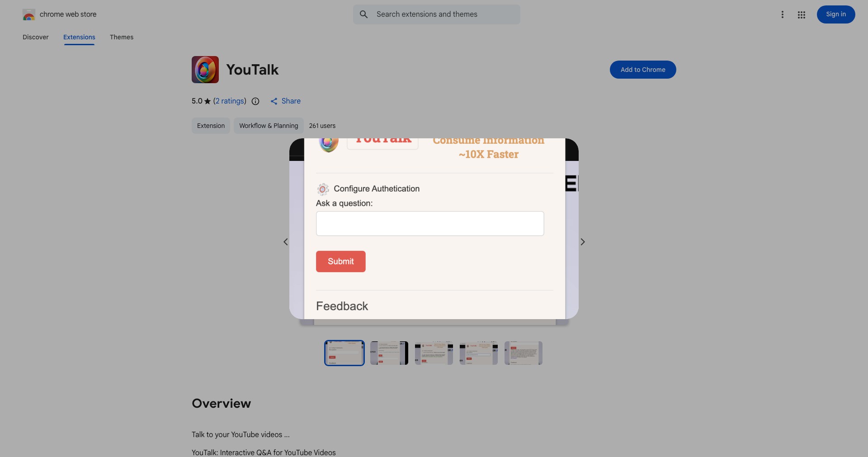This screenshot has width=868, height=457.
Task: Focus the Search extensions and themes field
Action: tap(437, 14)
